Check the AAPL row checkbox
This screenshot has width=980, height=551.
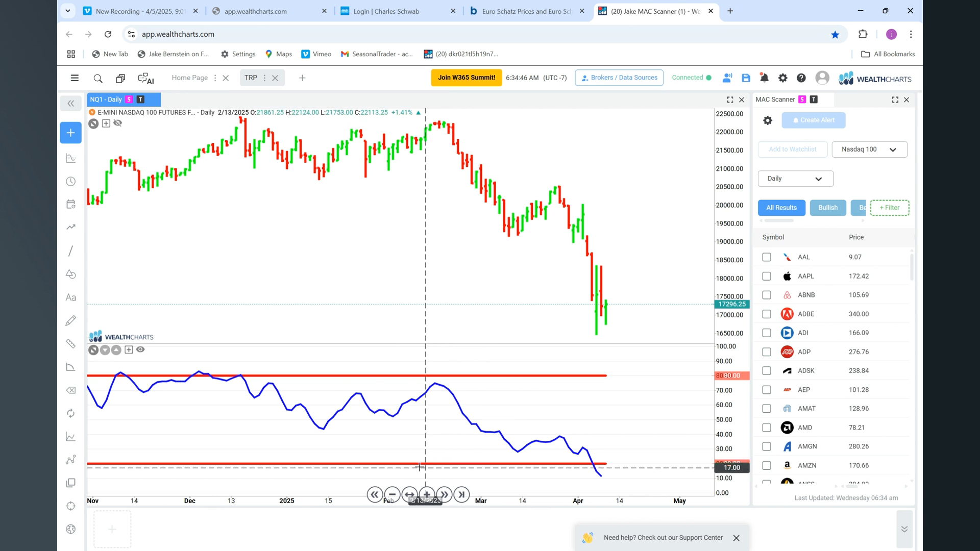coord(767,276)
